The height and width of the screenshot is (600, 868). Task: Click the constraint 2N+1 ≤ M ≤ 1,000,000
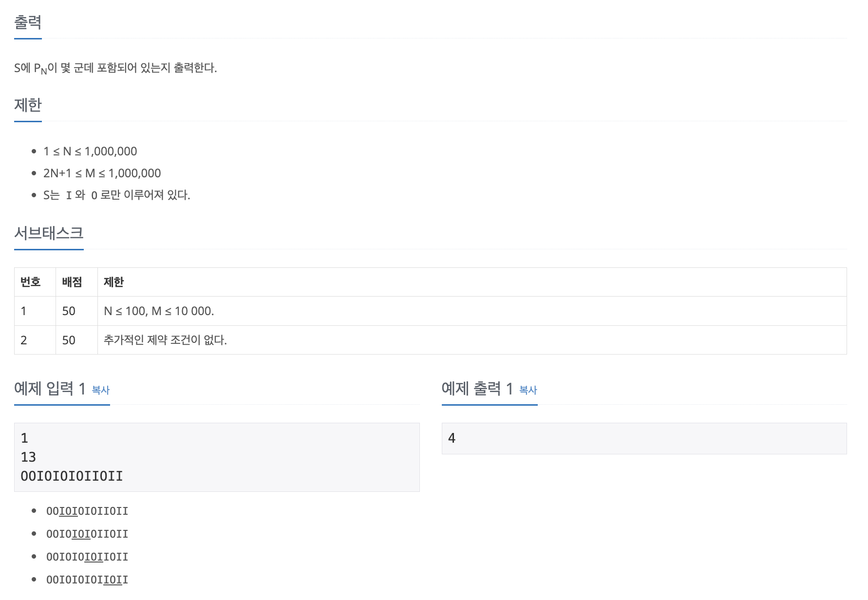102,173
